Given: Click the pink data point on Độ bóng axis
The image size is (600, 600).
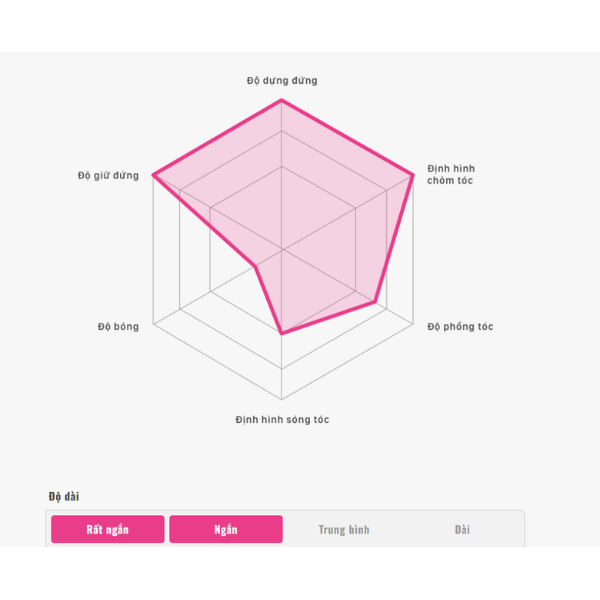Looking at the screenshot, I should click(x=255, y=266).
